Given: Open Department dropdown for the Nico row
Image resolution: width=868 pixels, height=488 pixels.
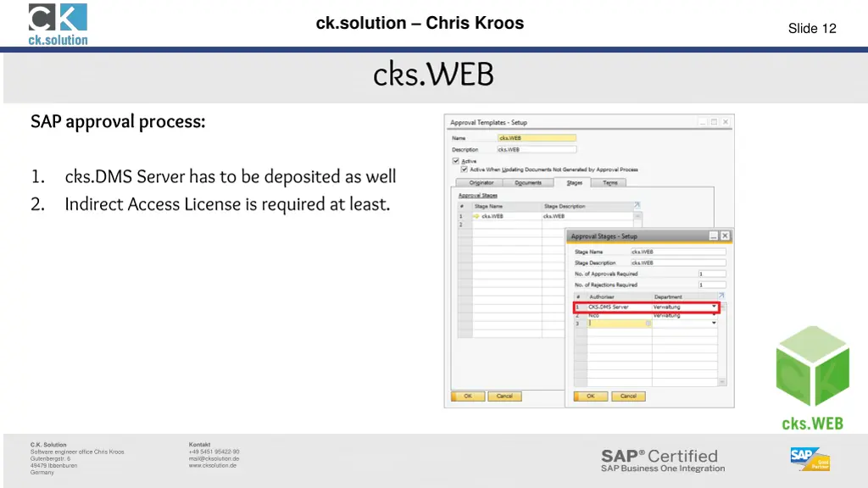Looking at the screenshot, I should coord(714,315).
